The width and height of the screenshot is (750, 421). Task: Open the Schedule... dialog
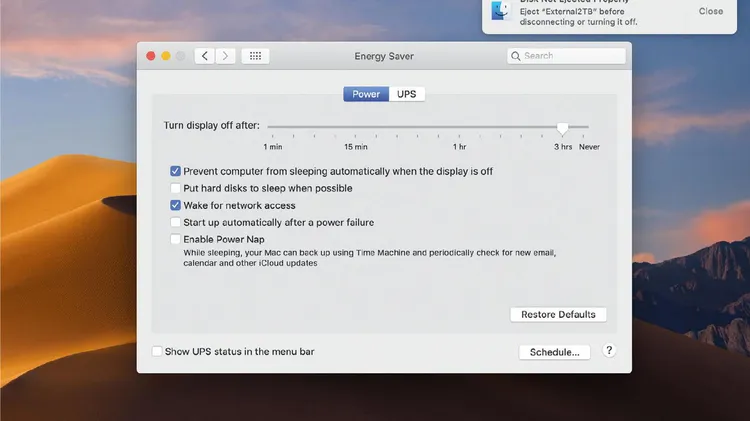[x=554, y=352]
